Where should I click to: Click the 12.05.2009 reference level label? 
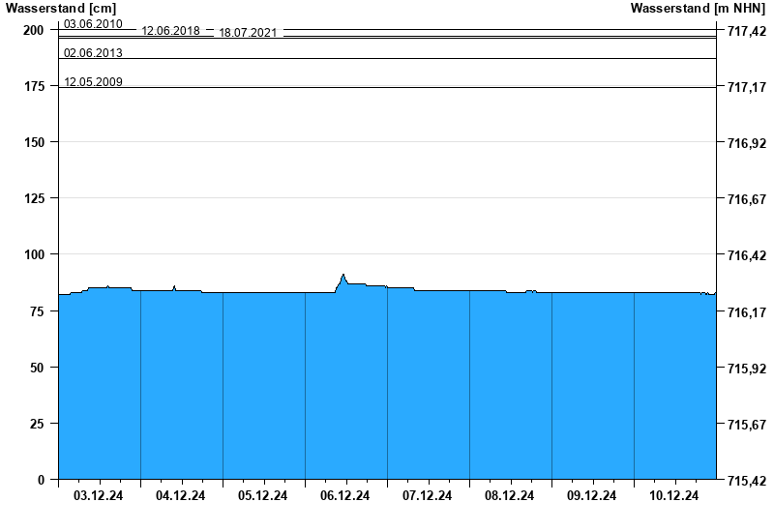(x=93, y=82)
